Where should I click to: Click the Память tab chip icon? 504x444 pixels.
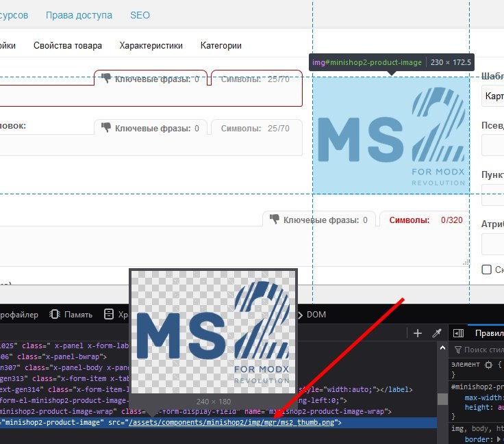pyautogui.click(x=55, y=314)
